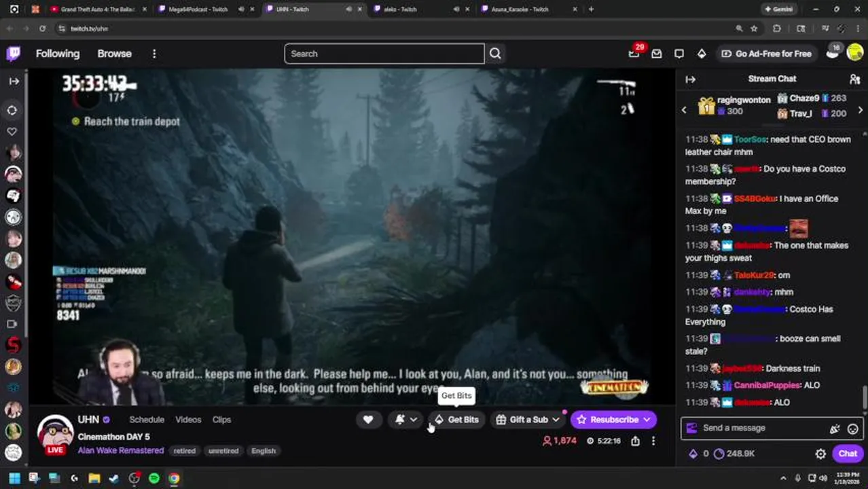Click the share icon next to stream uptime
868x489 pixels.
(635, 441)
